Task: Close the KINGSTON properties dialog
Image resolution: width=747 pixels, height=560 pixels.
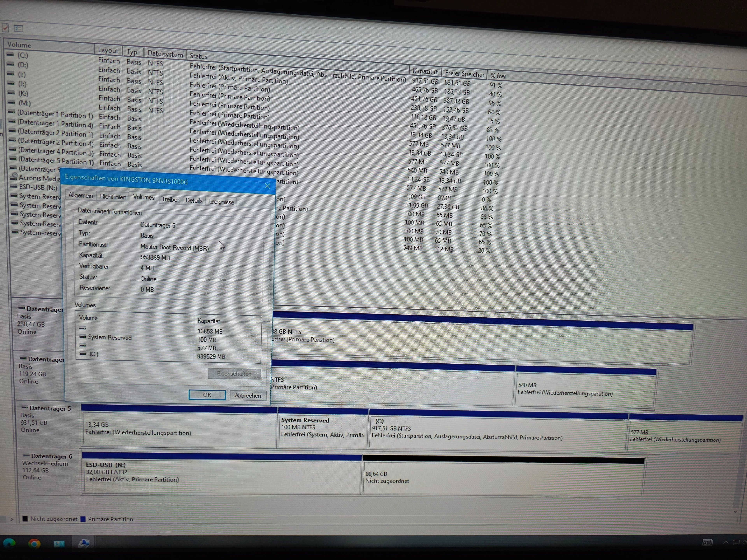Action: click(267, 186)
